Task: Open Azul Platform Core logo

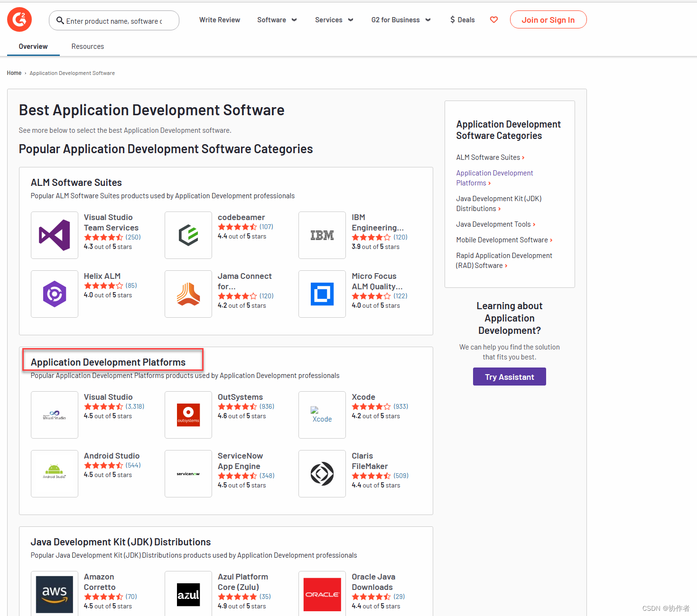Action: point(188,595)
